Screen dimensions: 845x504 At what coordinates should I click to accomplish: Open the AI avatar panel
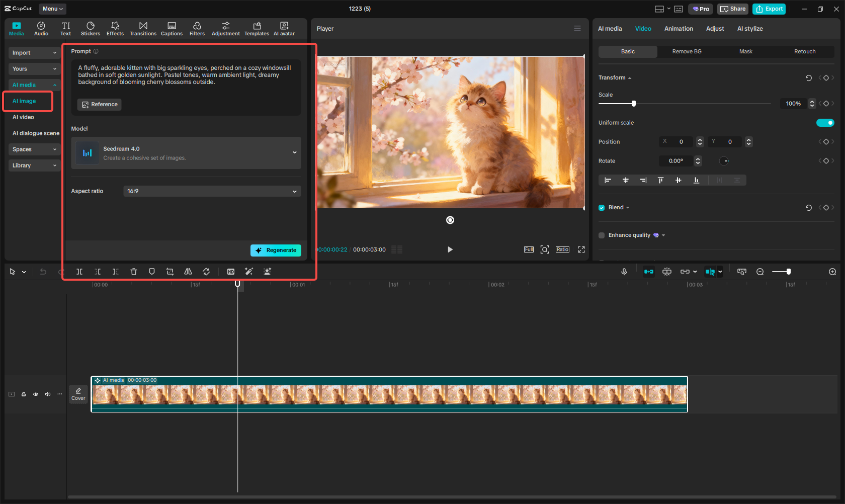pyautogui.click(x=284, y=29)
